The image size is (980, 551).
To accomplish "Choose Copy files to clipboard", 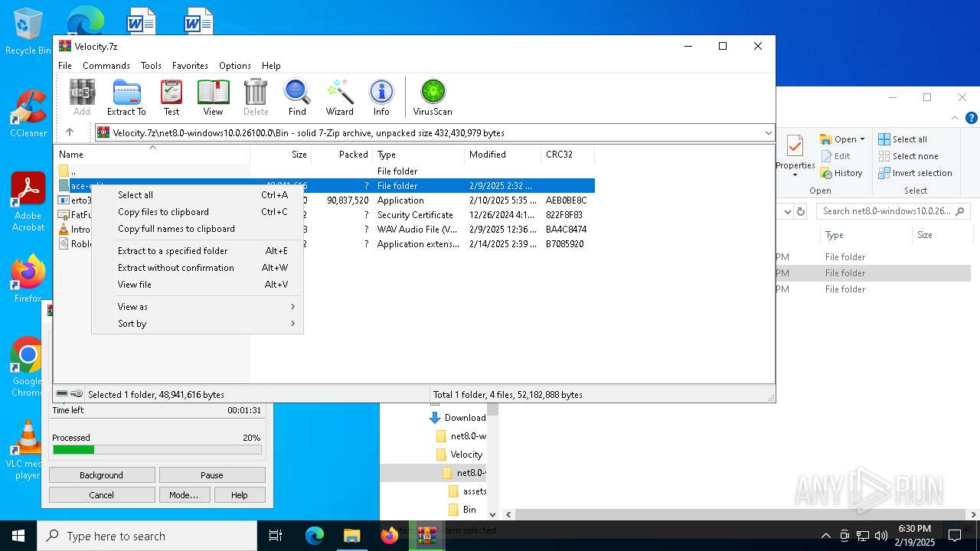I will (x=198, y=212).
